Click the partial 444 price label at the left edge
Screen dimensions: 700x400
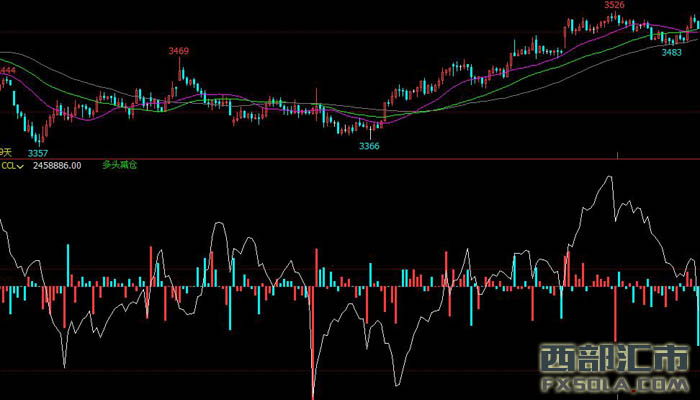point(7,70)
